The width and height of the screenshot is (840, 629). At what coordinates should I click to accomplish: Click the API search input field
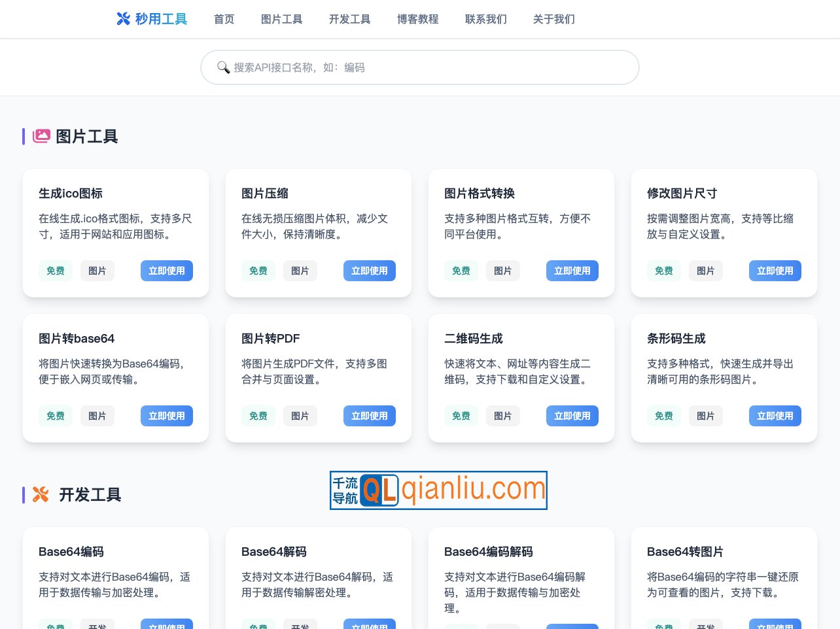coord(419,67)
